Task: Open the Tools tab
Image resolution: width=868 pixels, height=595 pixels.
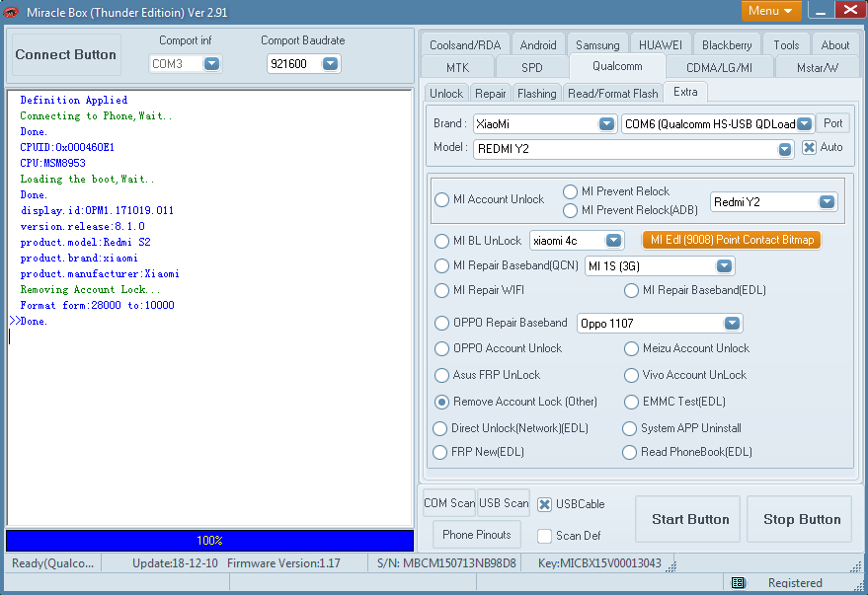Action: pos(786,44)
